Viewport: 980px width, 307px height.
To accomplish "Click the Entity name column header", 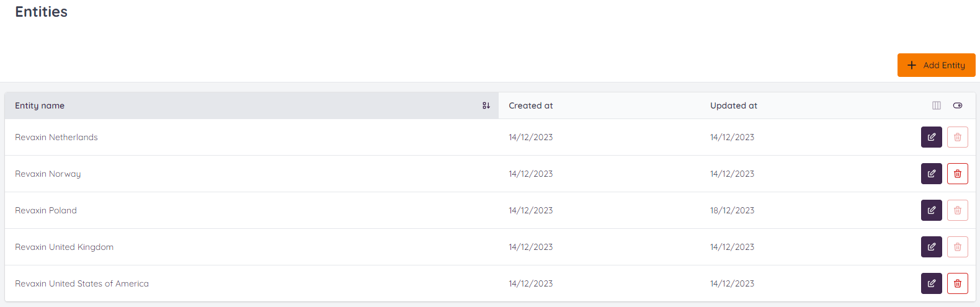I will [40, 105].
